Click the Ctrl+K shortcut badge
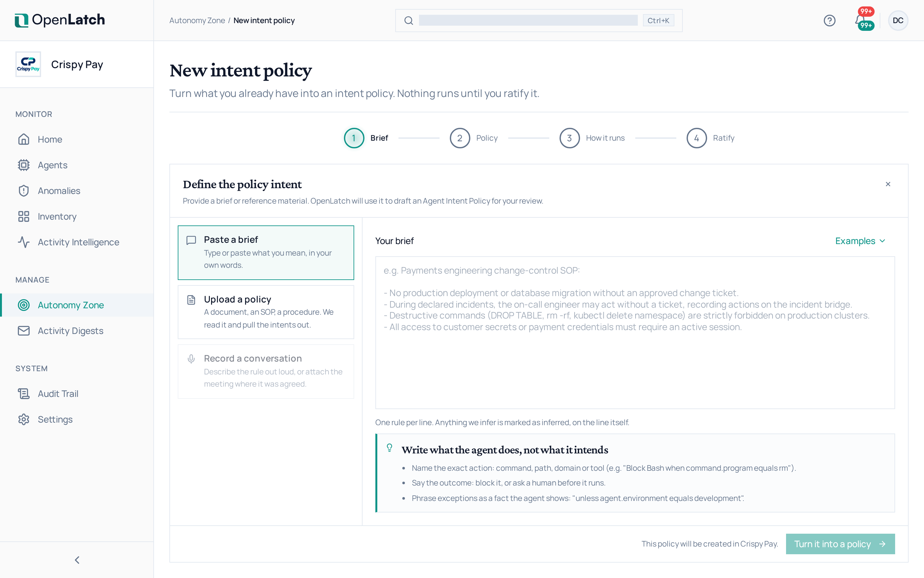924x578 pixels. point(658,20)
